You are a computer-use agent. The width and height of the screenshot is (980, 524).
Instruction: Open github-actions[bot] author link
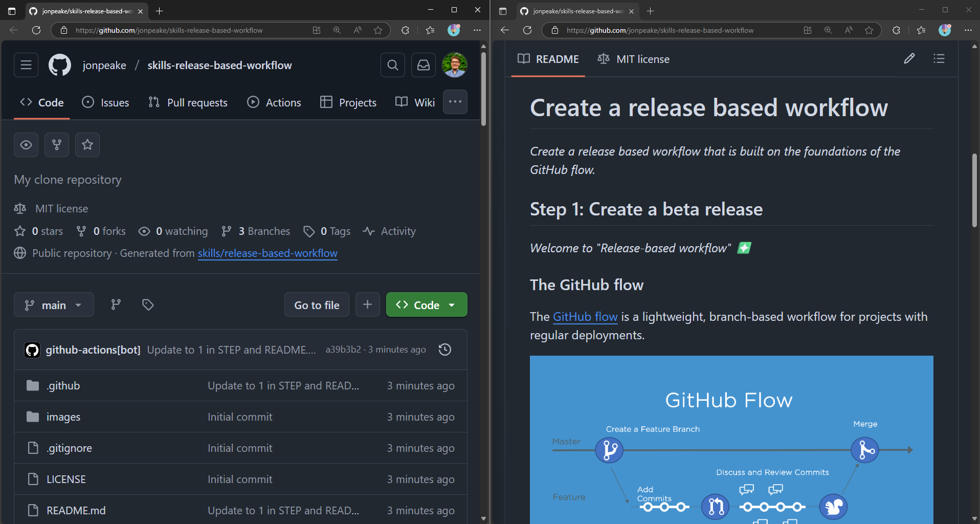pos(93,350)
